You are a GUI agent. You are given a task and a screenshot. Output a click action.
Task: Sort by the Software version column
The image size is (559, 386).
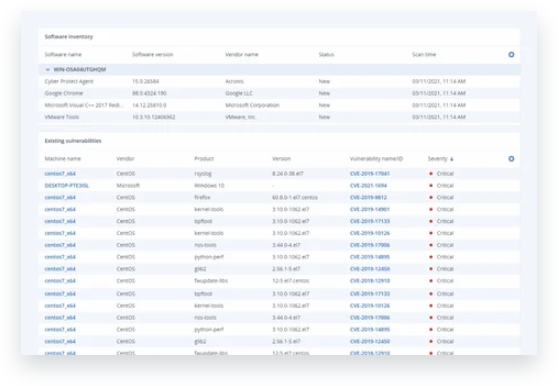pos(153,55)
